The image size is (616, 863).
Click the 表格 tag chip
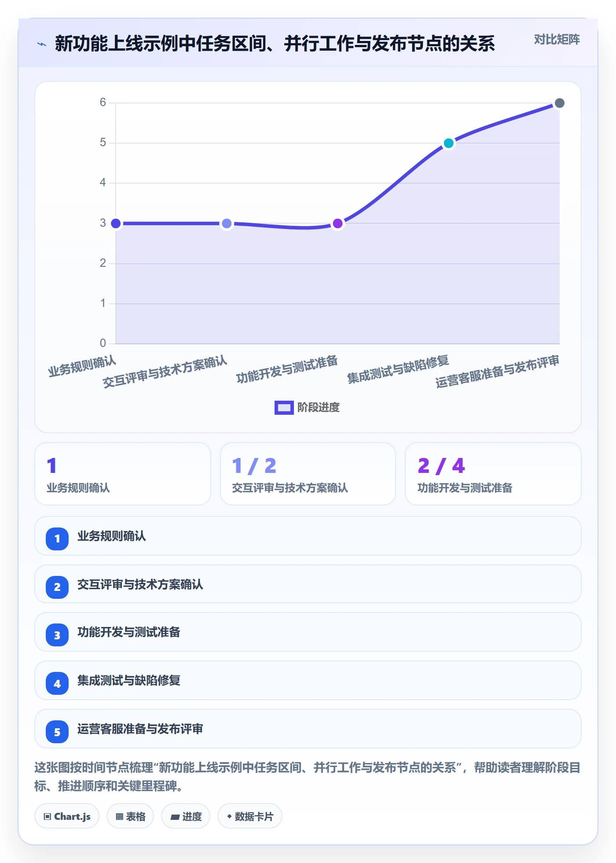pyautogui.click(x=130, y=816)
